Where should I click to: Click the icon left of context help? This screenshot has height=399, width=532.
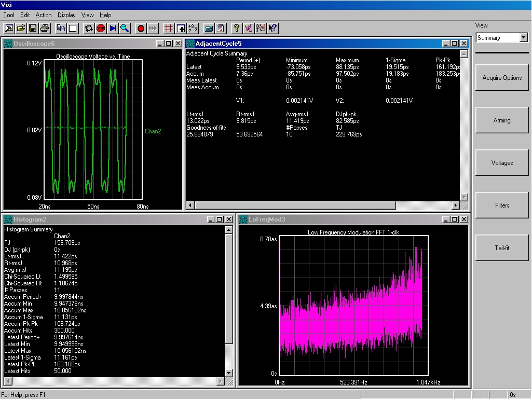(x=261, y=29)
